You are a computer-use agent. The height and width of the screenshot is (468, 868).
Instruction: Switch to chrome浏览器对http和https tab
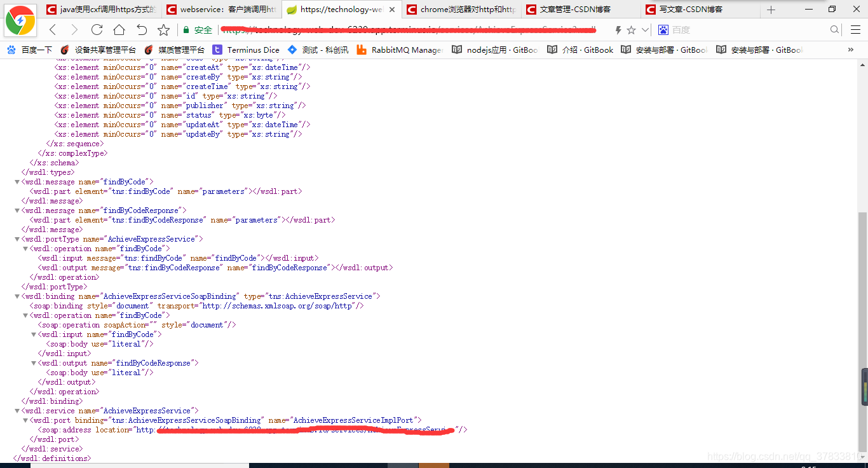(x=461, y=10)
